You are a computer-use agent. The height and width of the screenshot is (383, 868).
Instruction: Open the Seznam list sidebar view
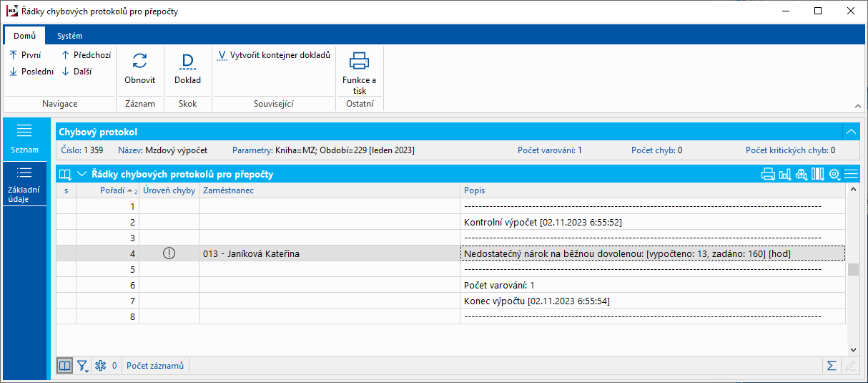pyautogui.click(x=25, y=139)
